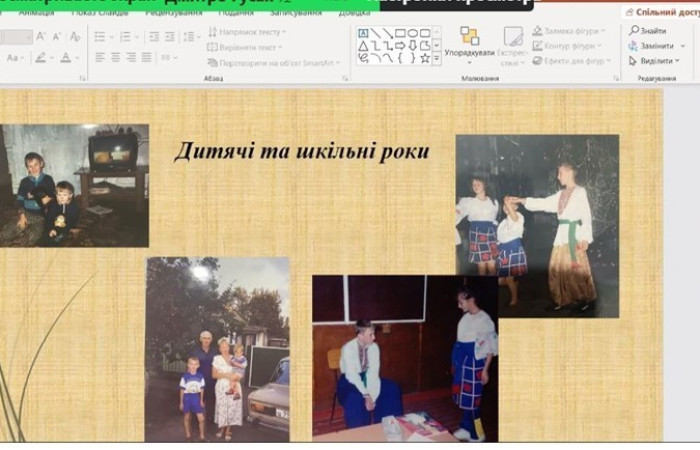700x450 pixels.
Task: Apply bulleted list formatting
Action: tap(100, 36)
